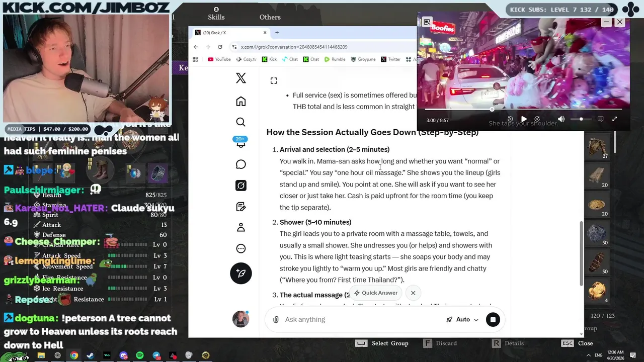
Task: Select inventory item with count 50
Action: click(598, 233)
